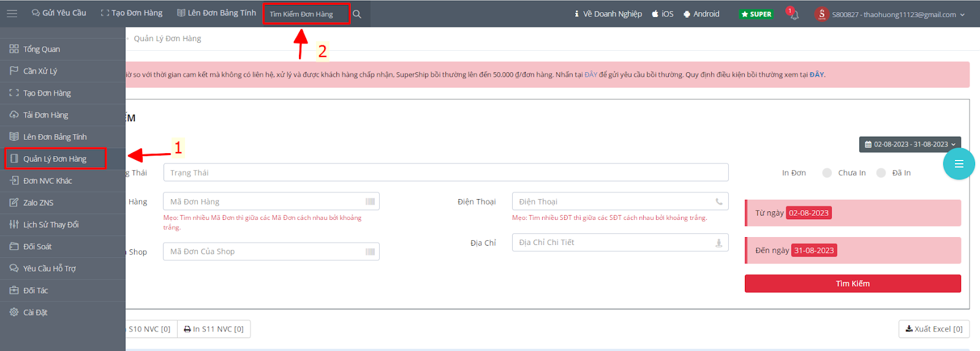Open the Android app link
Screen dimensions: 980x351
[701, 13]
